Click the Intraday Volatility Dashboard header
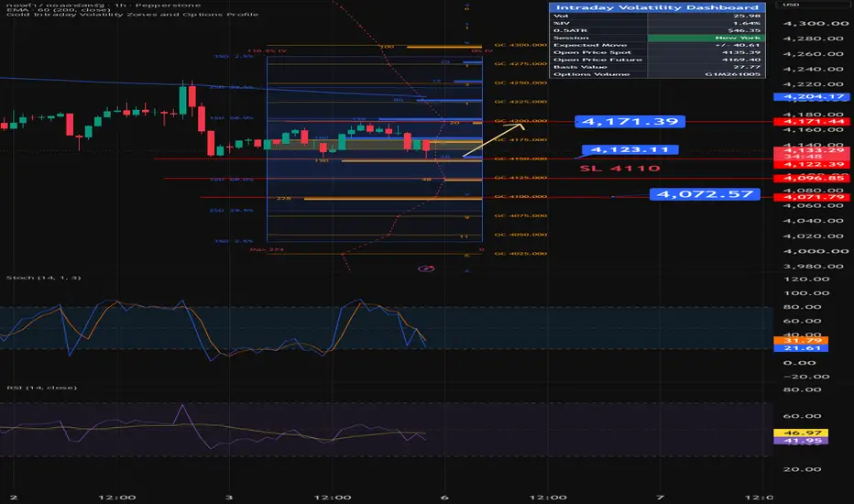 coord(657,7)
